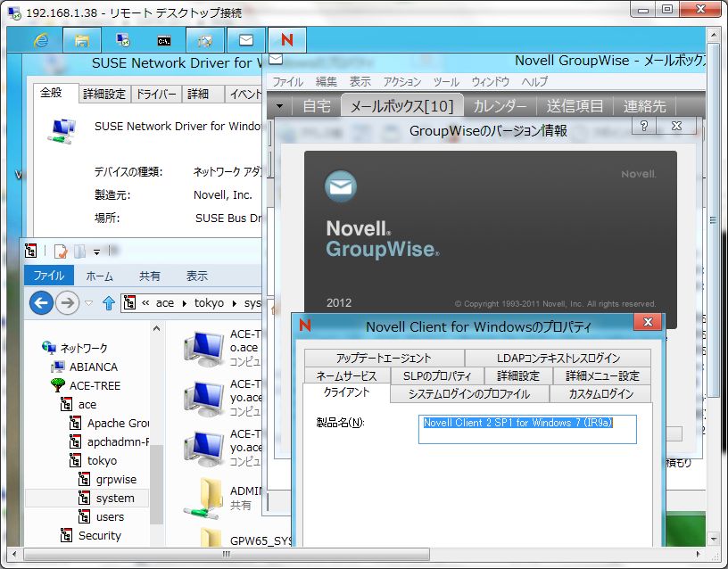Open the Command Prompt taskbar icon
Viewport: 728px width, 569px height.
(164, 41)
